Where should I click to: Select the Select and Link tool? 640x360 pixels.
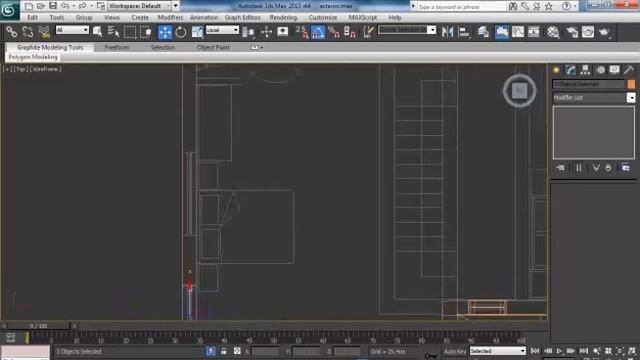pos(11,32)
